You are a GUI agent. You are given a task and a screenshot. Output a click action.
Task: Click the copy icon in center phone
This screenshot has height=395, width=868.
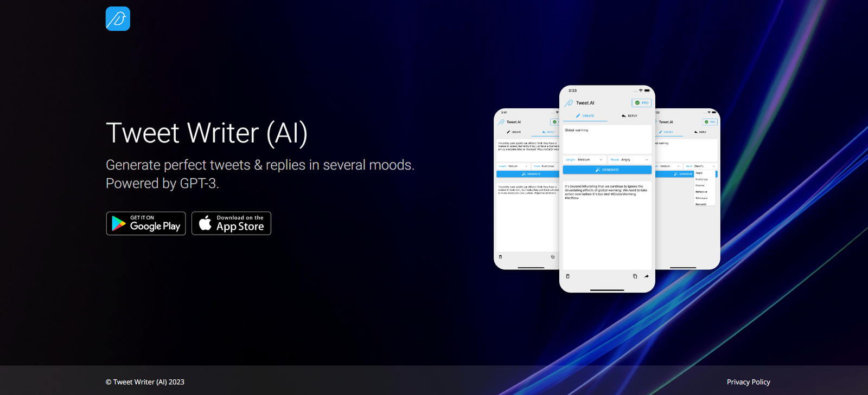click(635, 276)
